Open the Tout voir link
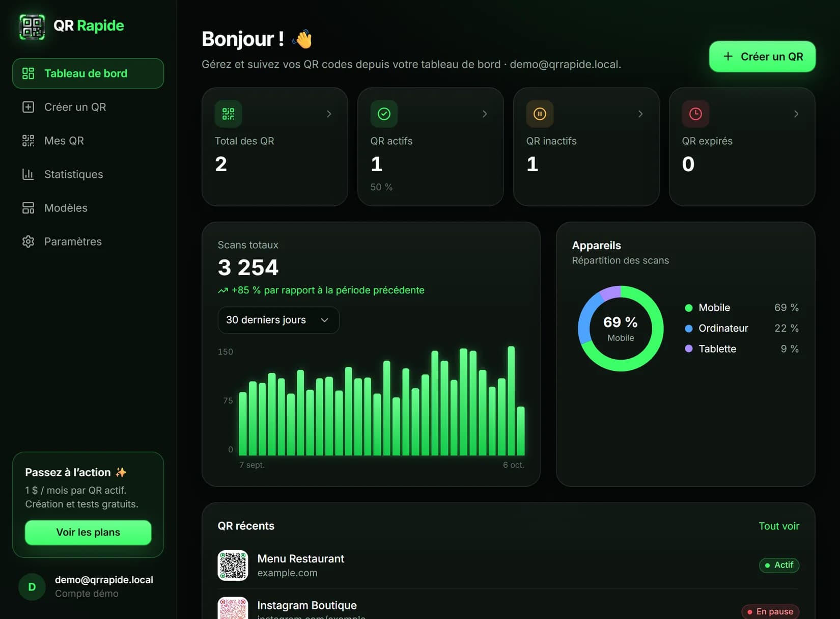 779,526
